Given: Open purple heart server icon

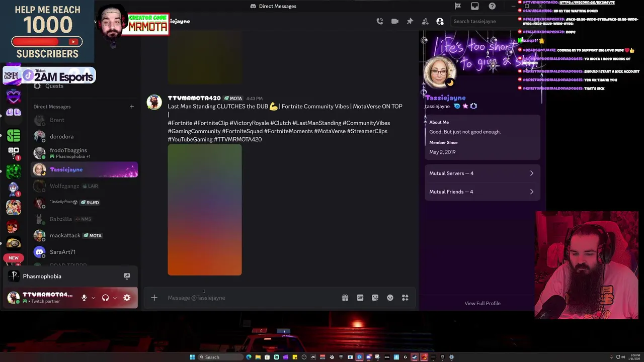Looking at the screenshot, I should coord(14,96).
